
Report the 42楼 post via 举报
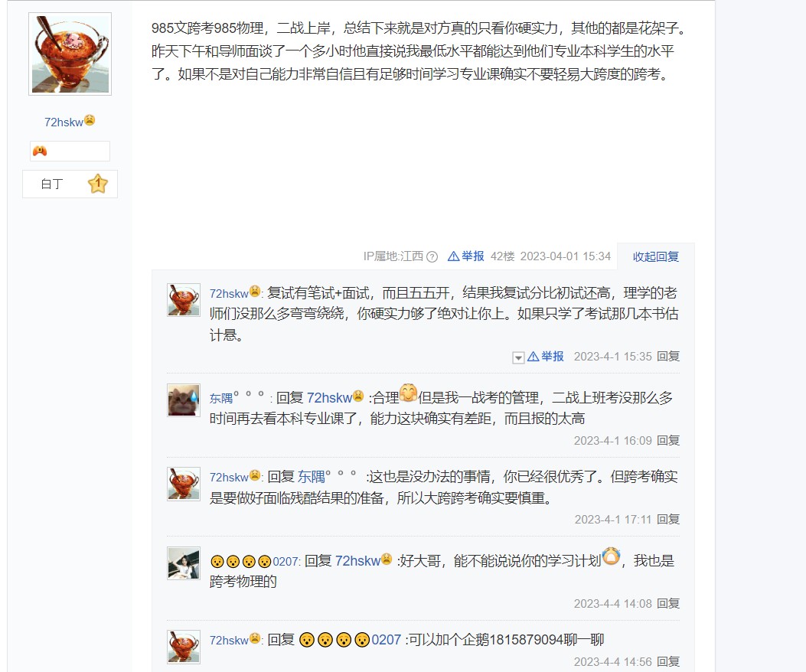466,256
